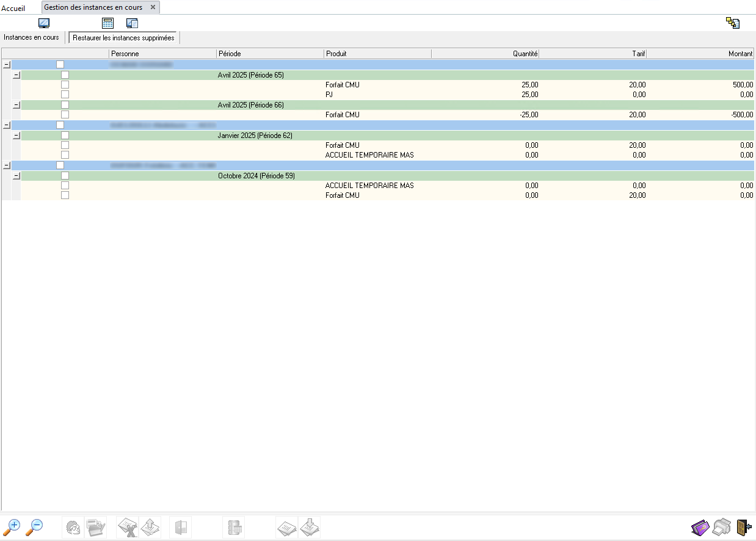Click the printer icon in bottom toolbar
This screenshot has width=756, height=541.
pyautogui.click(x=722, y=527)
